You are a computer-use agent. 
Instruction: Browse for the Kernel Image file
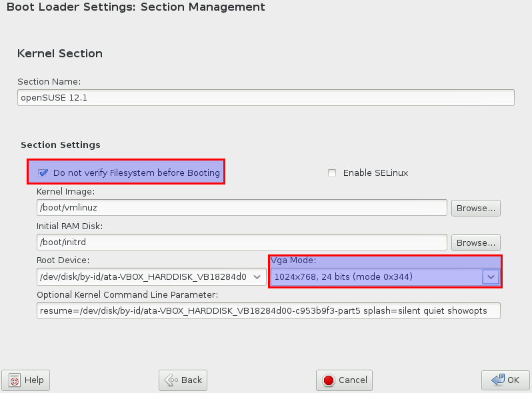(476, 208)
